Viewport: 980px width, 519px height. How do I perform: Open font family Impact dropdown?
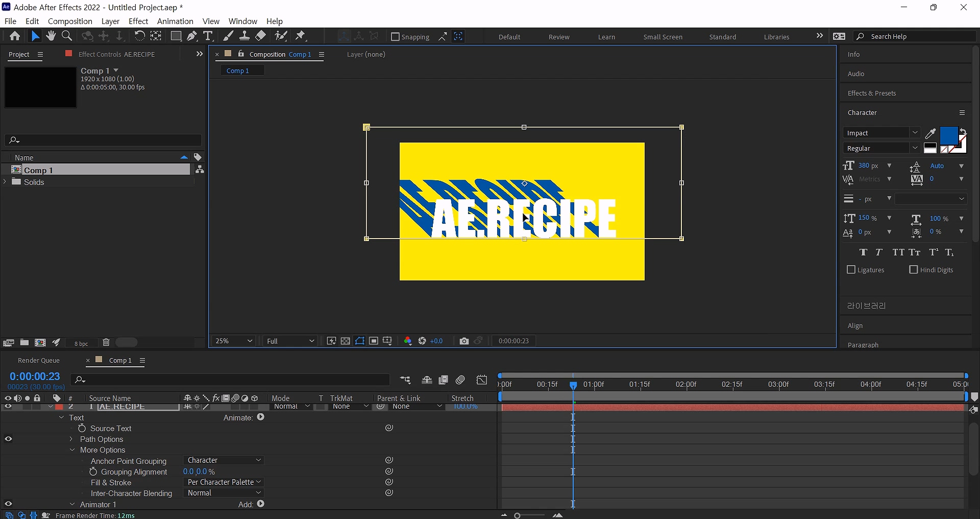[881, 133]
